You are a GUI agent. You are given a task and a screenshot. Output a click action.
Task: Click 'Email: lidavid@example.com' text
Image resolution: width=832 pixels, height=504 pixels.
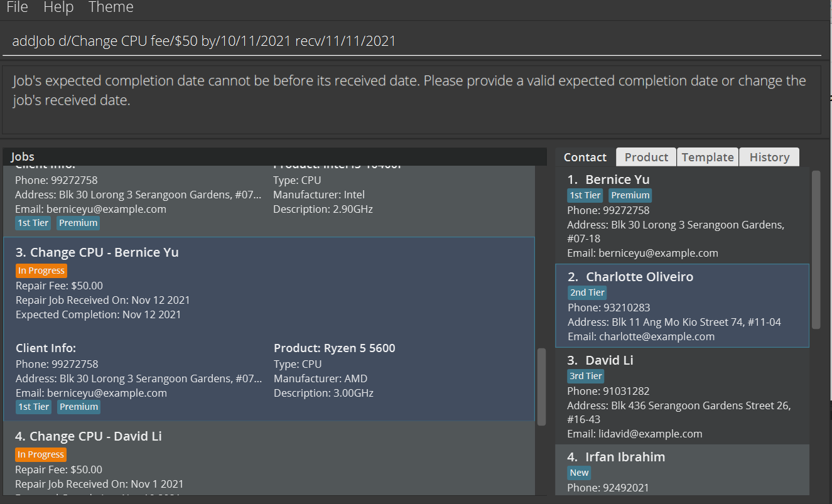(635, 434)
